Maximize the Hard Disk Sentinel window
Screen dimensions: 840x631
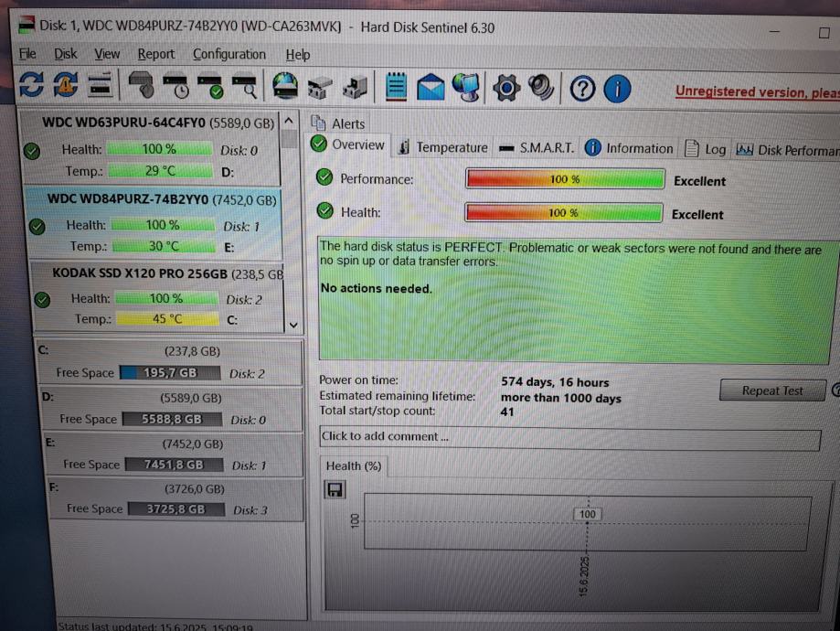pyautogui.click(x=824, y=33)
